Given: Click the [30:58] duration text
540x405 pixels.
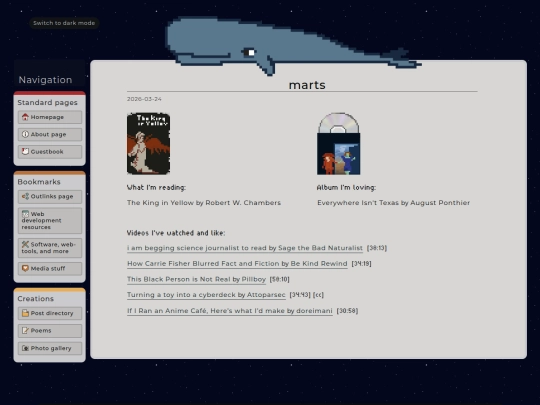Looking at the screenshot, I should [347, 311].
